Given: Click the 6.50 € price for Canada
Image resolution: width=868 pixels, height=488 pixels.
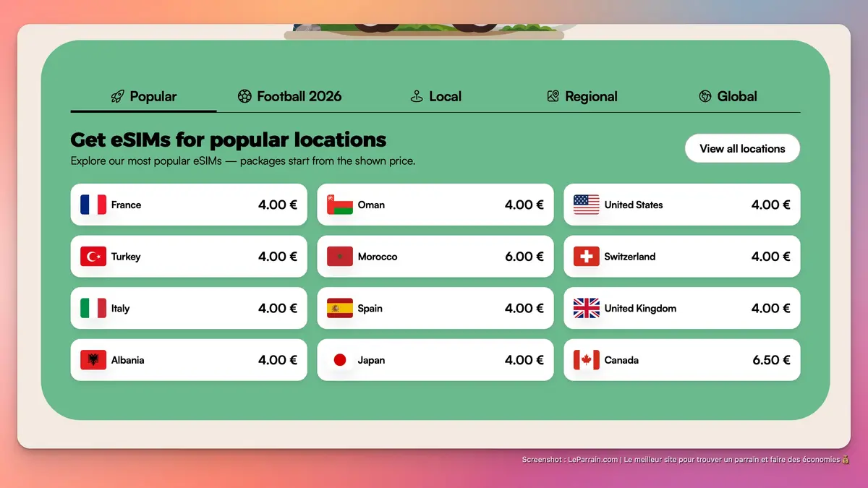Looking at the screenshot, I should (771, 360).
